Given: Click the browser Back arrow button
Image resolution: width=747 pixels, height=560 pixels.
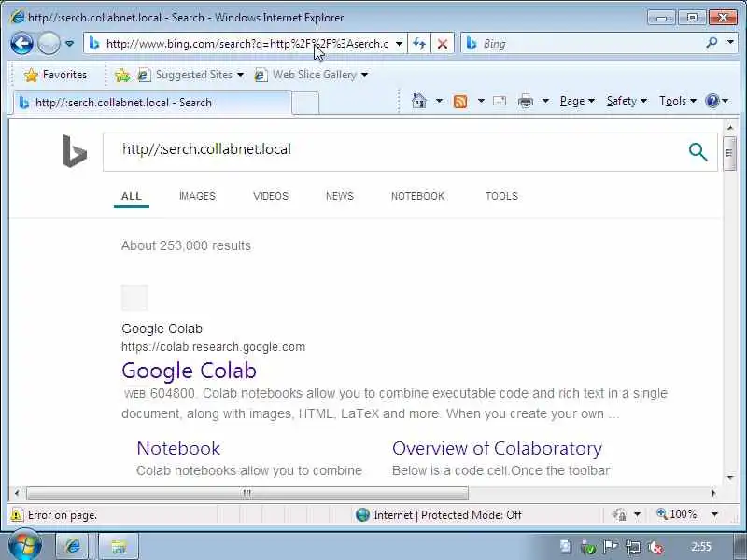Looking at the screenshot, I should tap(21, 44).
